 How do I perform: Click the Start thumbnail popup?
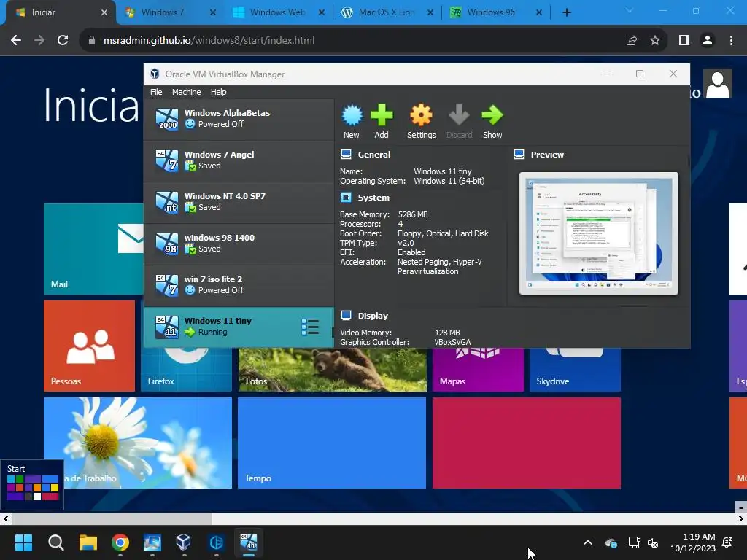tap(32, 485)
